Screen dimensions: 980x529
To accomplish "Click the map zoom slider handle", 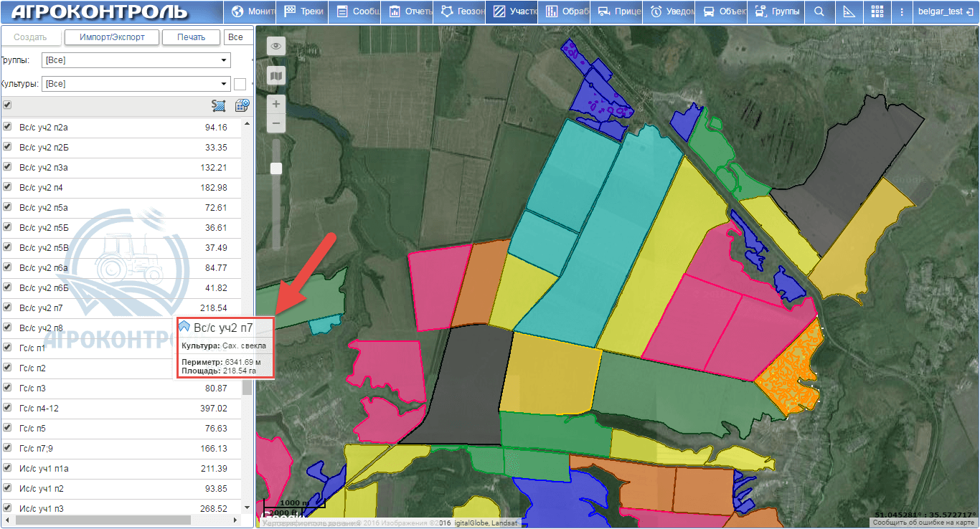I will point(276,168).
